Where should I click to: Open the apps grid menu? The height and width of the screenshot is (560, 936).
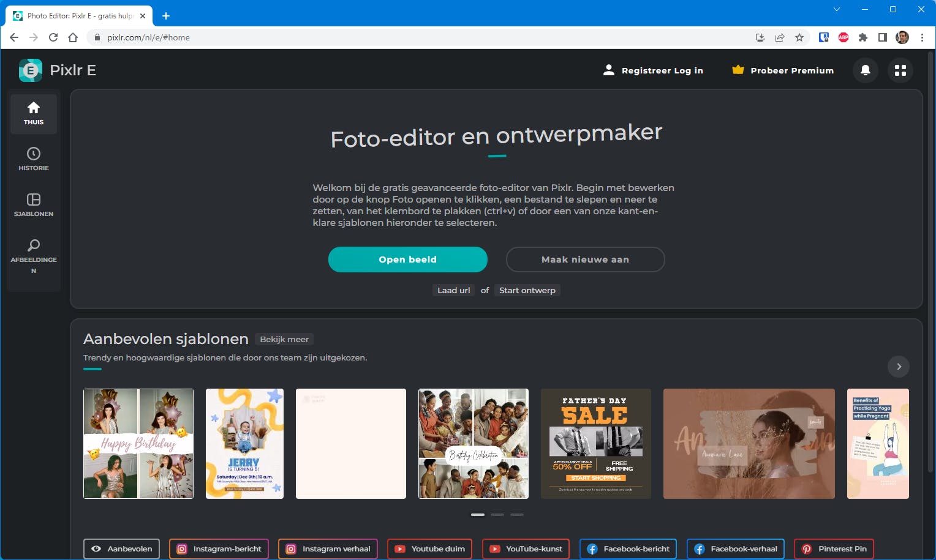click(900, 70)
